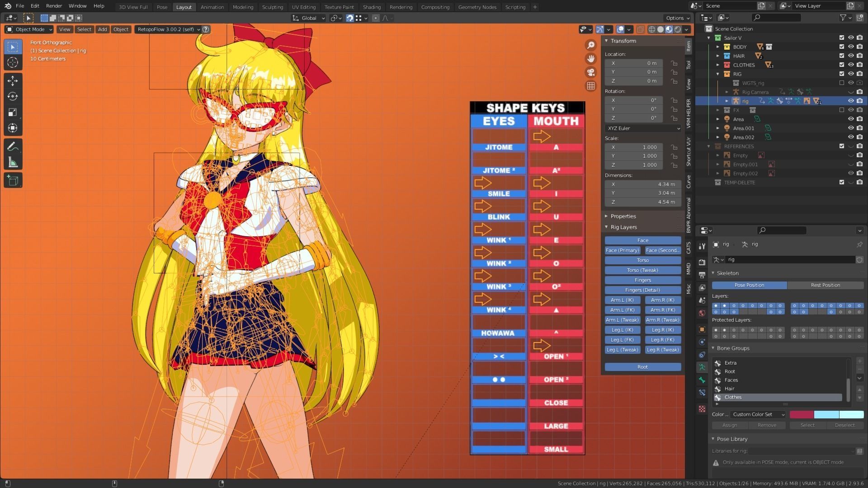Activate the Annotate tool
Screen dimensions: 868x488
(13, 146)
